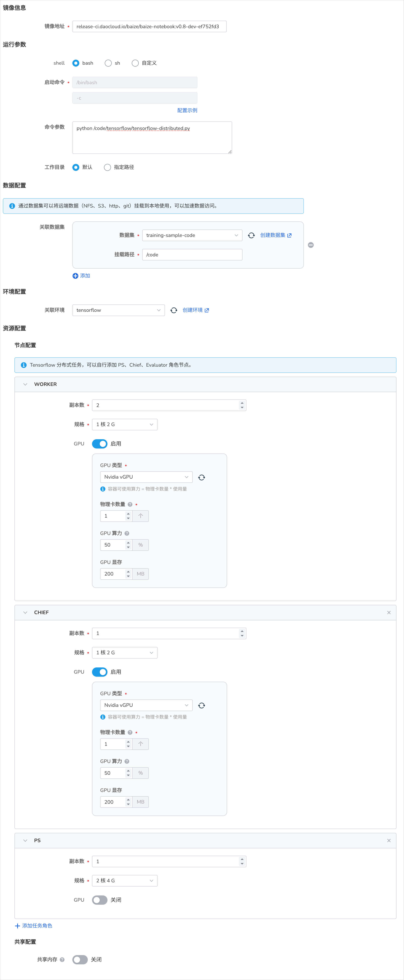
Task: Refresh the dataset list icon
Action: (251, 236)
